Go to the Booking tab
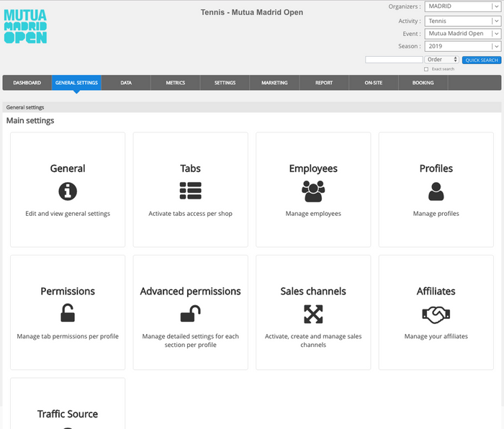 coord(423,83)
